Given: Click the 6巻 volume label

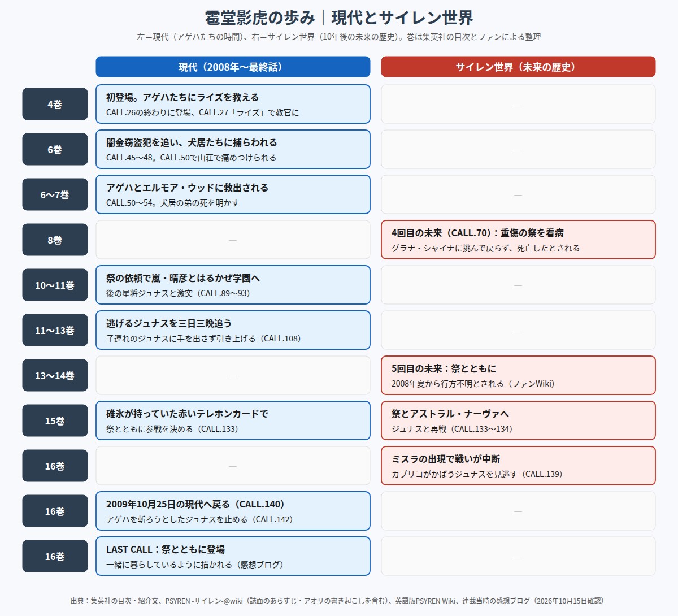Looking at the screenshot, I should 55,149.
